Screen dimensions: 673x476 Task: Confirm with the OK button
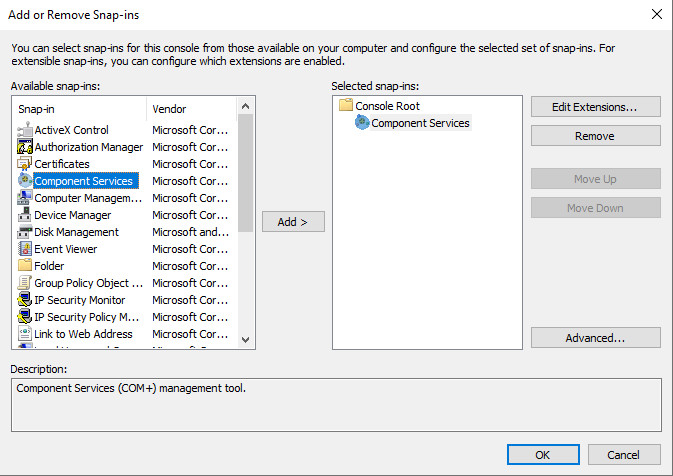tap(543, 454)
